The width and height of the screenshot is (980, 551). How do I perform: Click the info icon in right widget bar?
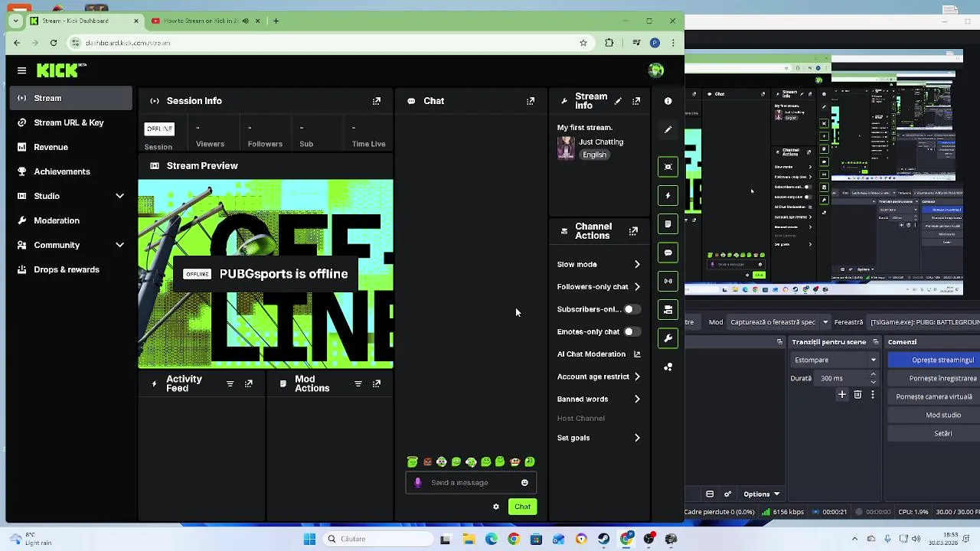(668, 101)
